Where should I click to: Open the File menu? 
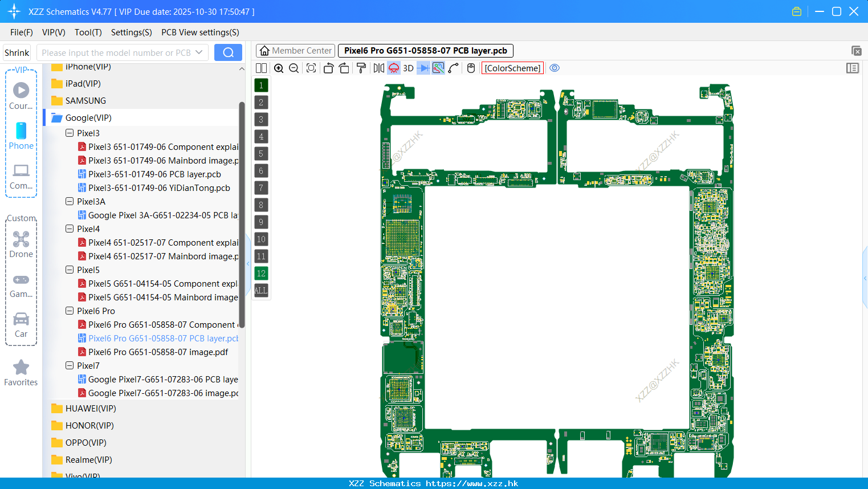coord(22,32)
